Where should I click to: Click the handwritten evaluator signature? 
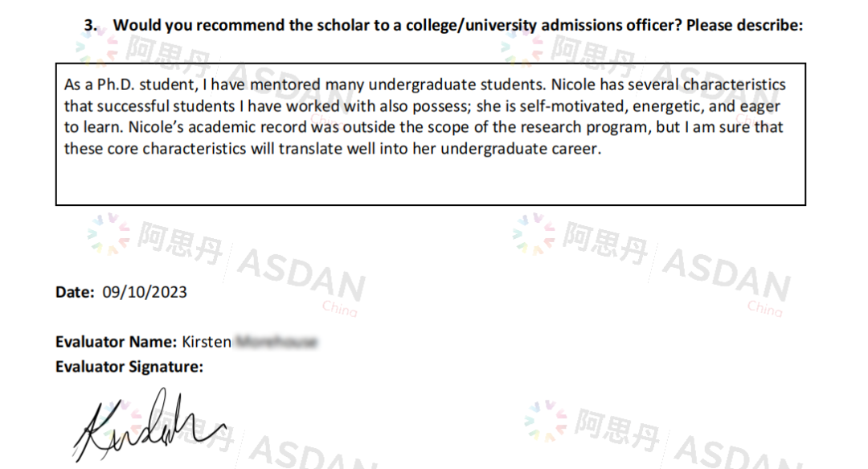click(x=149, y=426)
